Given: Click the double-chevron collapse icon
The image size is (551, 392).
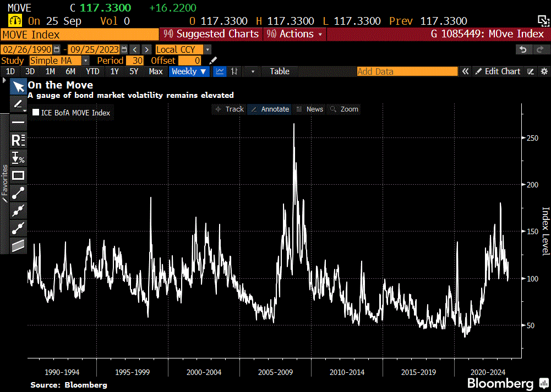Looking at the screenshot, I should click(465, 71).
